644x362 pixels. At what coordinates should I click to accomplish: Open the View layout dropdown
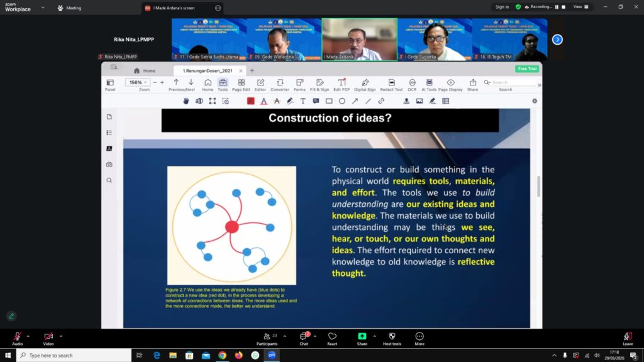pyautogui.click(x=581, y=7)
